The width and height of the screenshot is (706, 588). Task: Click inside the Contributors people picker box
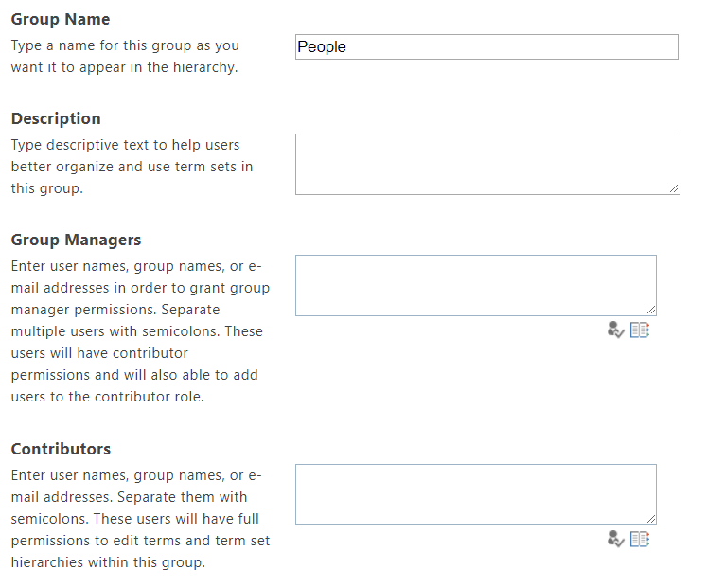[476, 494]
